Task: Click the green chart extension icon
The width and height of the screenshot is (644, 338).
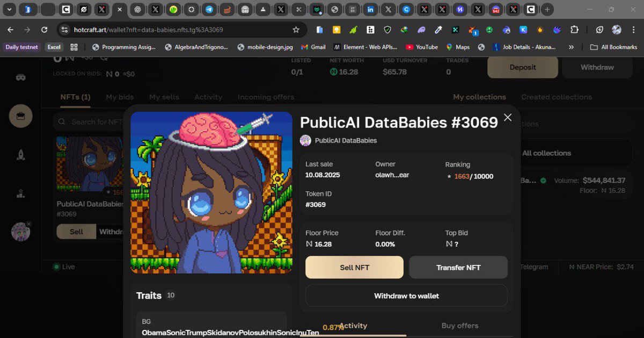Action: click(x=354, y=30)
